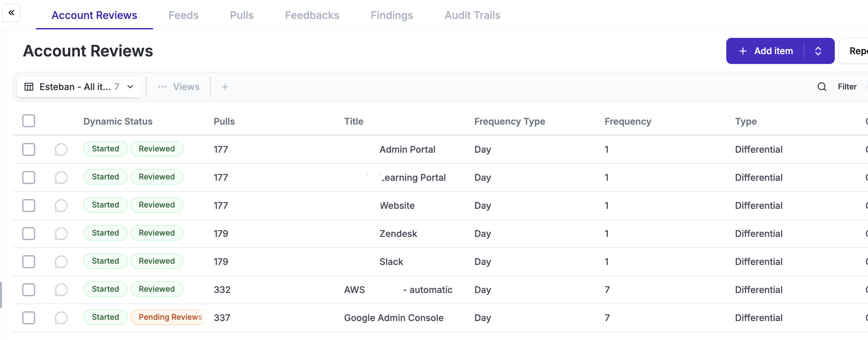Open search using the magnifier icon

(821, 87)
